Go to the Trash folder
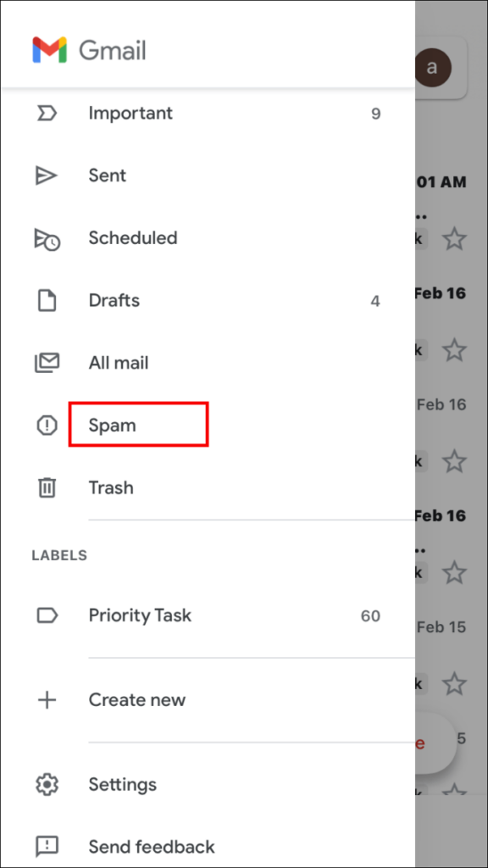 110,487
